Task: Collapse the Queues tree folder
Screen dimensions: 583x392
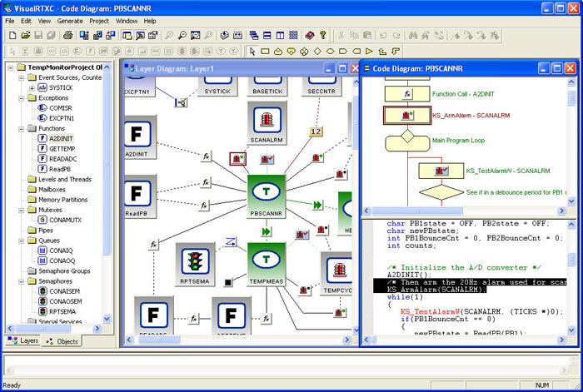Action: coord(21,241)
